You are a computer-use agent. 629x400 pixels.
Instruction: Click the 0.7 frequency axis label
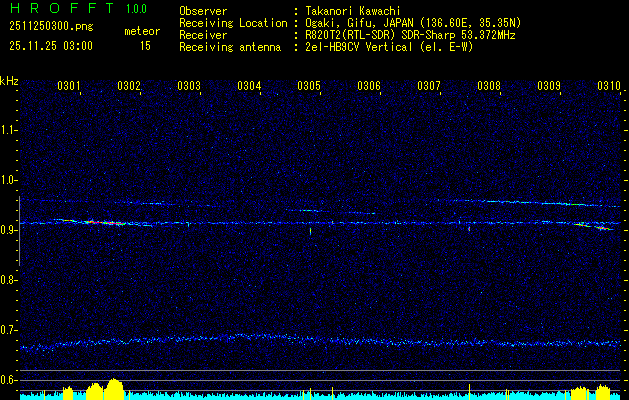pos(9,330)
